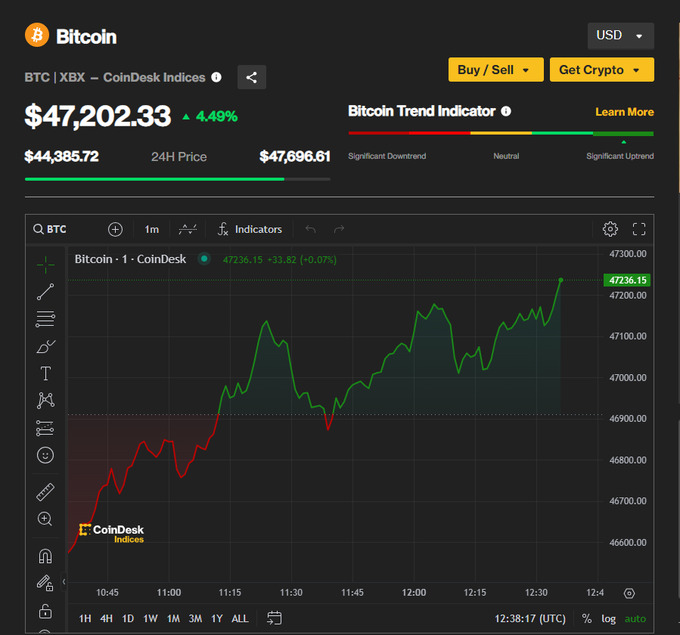Click the Bitcoin orange logo icon
Screen dimensions: 680x635
point(37,35)
